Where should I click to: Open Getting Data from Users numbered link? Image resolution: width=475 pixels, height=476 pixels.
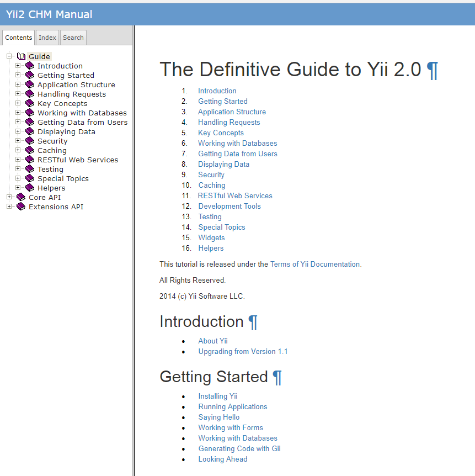coord(238,154)
